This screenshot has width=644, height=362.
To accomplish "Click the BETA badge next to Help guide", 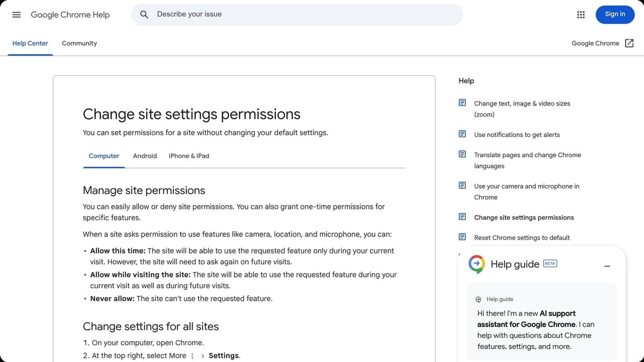I will 550,264.
